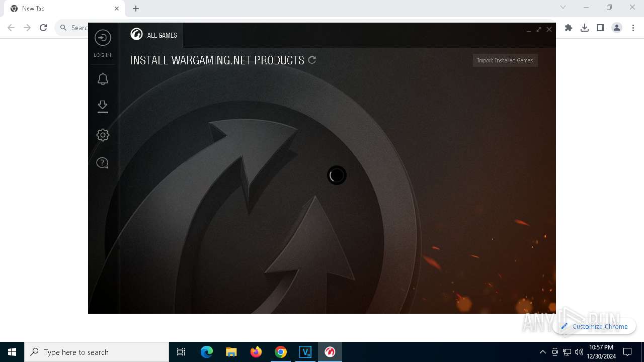This screenshot has width=644, height=362.
Task: Go back in Chrome
Action: point(11,28)
